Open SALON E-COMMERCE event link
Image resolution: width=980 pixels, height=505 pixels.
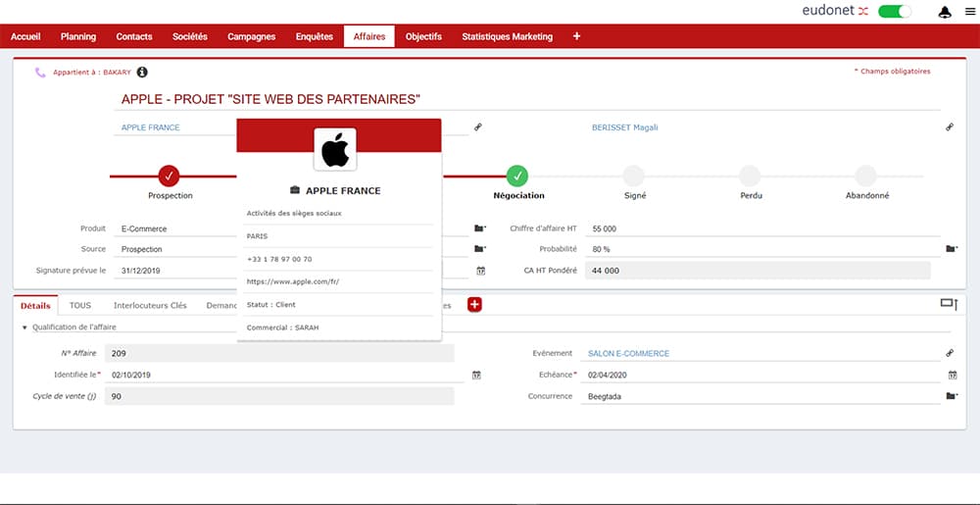628,353
